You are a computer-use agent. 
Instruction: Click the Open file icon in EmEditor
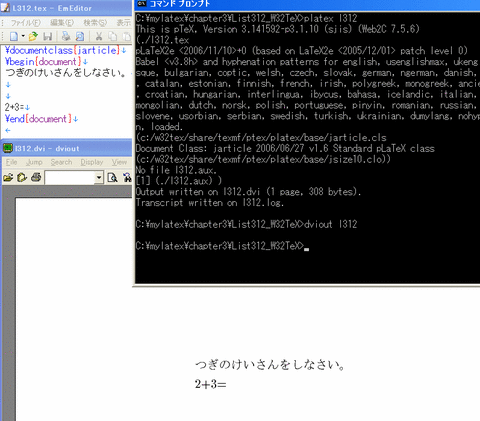click(33, 36)
